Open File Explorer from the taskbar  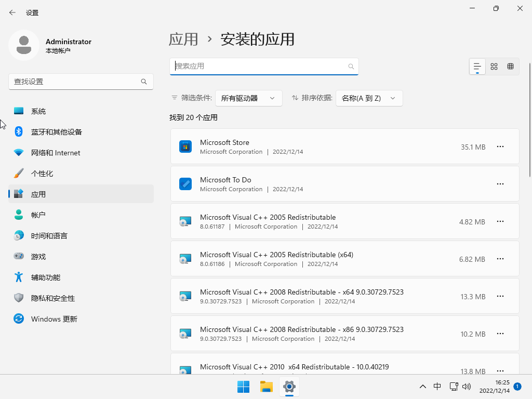[266, 387]
